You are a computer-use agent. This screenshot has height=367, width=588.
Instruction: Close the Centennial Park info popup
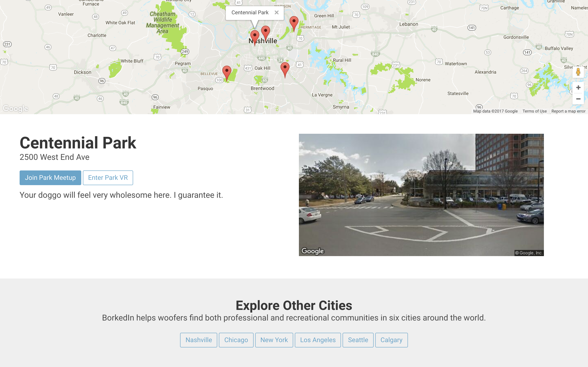pos(276,12)
